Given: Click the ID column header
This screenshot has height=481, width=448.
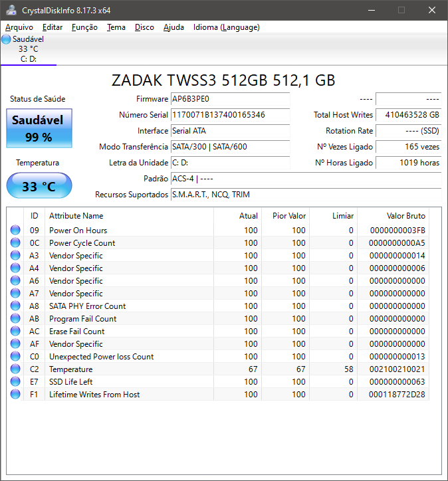Looking at the screenshot, I should pos(34,216).
